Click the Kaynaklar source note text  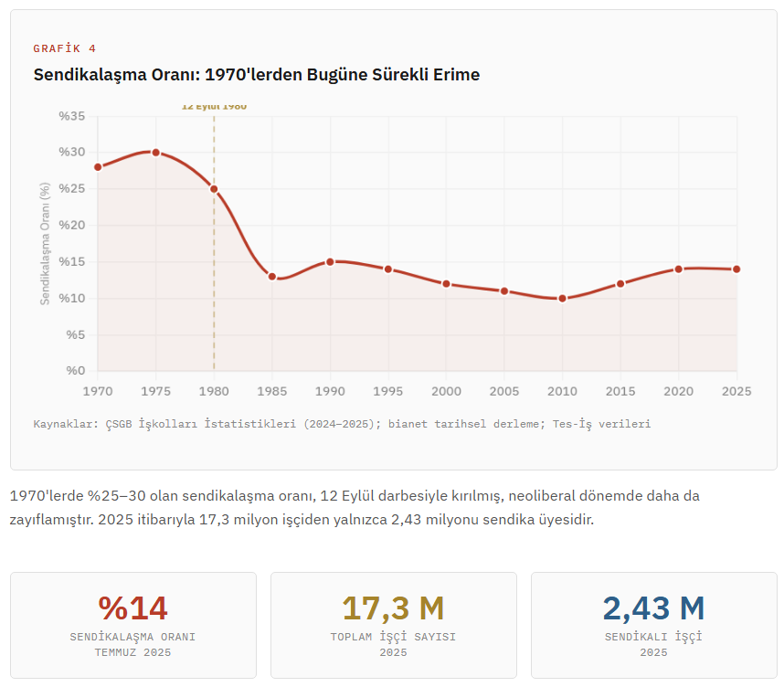pyautogui.click(x=342, y=424)
